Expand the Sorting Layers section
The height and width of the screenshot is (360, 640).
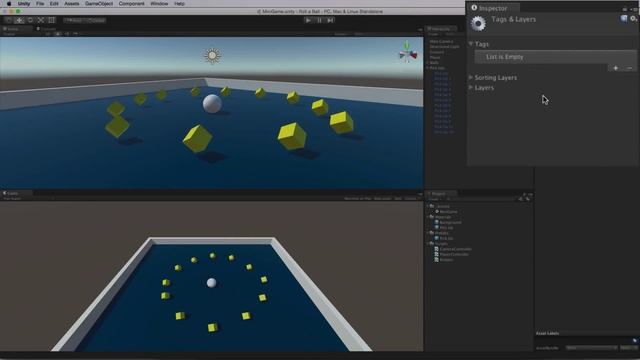(x=471, y=77)
